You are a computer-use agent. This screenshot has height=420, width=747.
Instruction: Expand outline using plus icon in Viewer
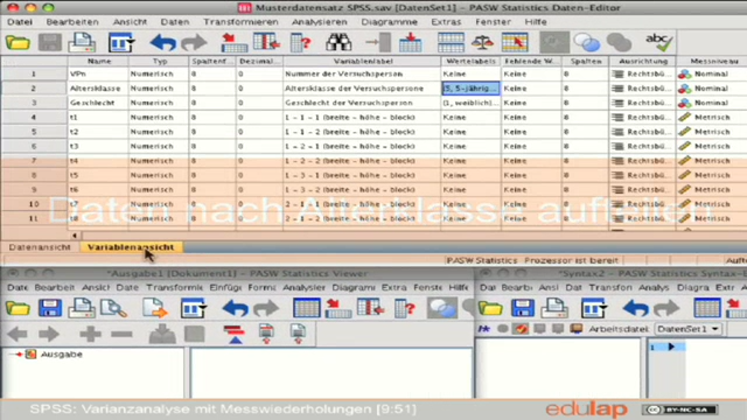point(90,335)
